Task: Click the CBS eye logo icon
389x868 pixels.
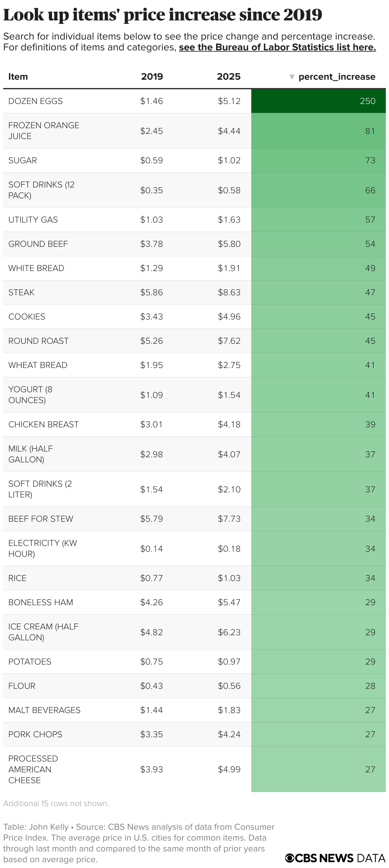Action: 290,857
